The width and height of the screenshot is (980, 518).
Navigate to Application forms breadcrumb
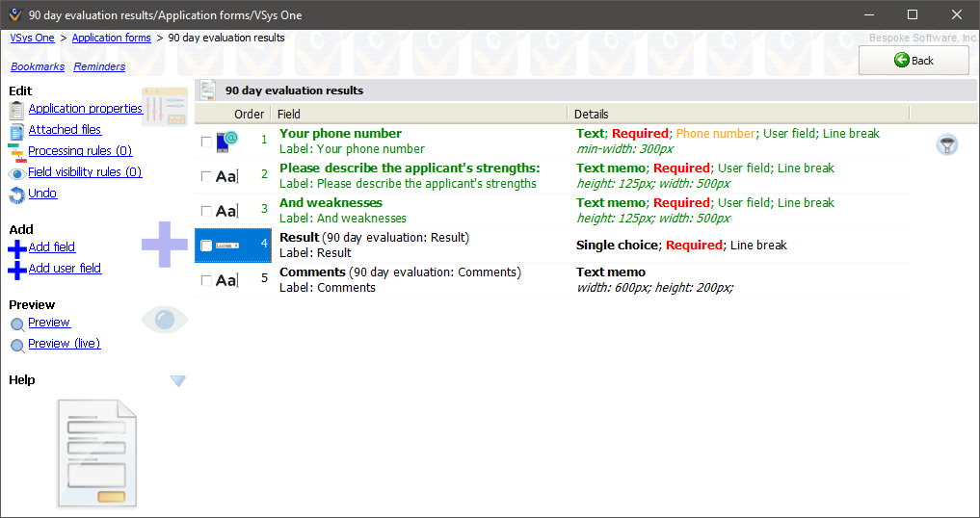tap(111, 38)
